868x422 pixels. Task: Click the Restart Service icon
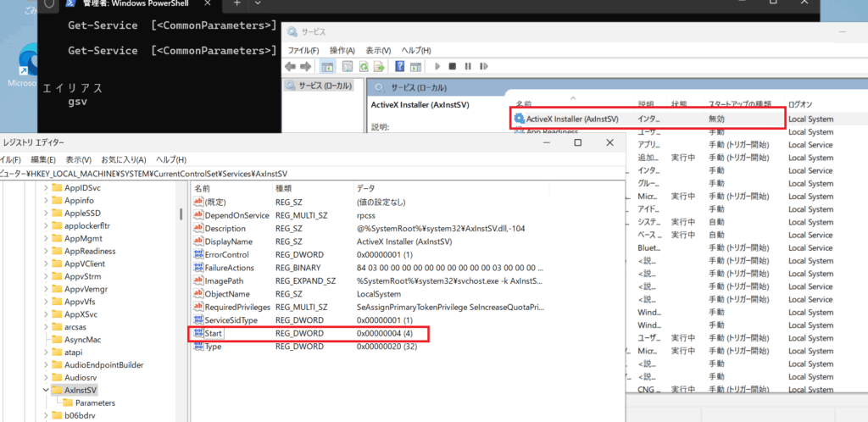click(483, 66)
